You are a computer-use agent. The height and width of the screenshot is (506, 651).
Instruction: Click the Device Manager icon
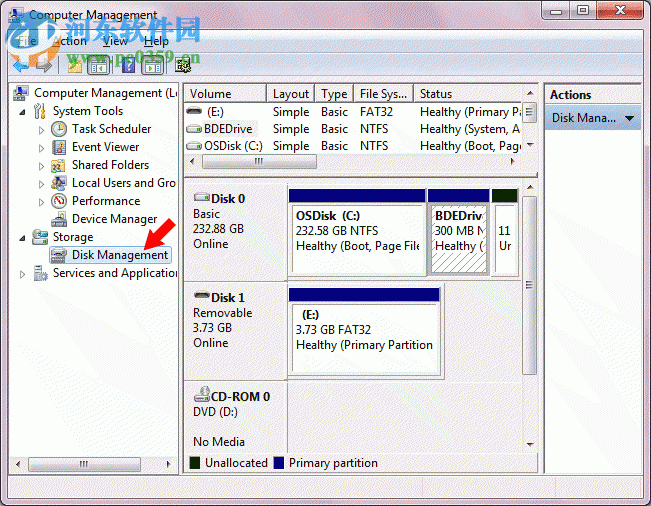tap(59, 219)
